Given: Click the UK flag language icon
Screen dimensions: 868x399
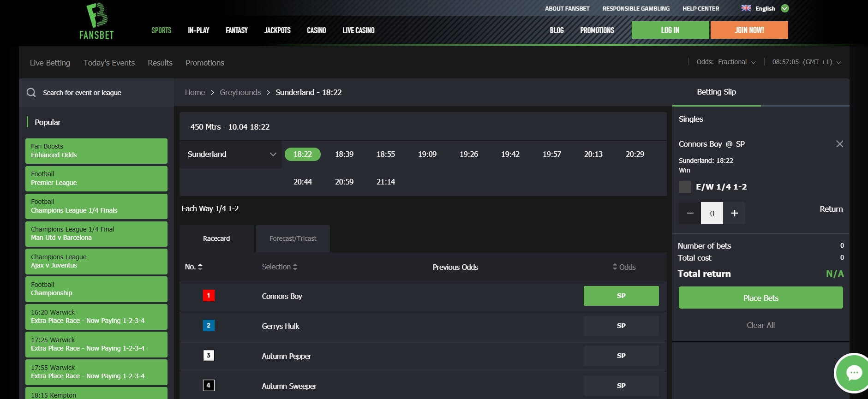Looking at the screenshot, I should click(746, 8).
